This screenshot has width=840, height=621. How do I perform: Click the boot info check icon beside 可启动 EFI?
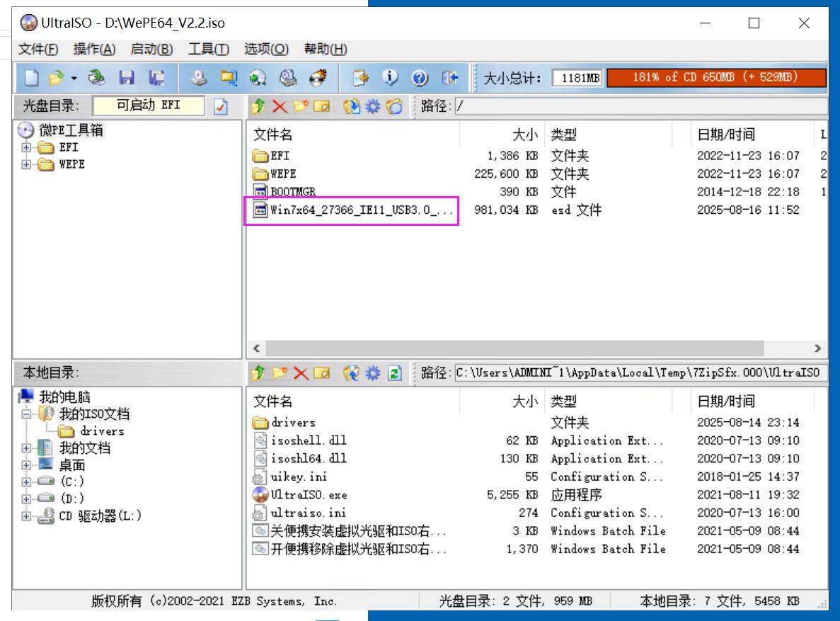pyautogui.click(x=221, y=106)
